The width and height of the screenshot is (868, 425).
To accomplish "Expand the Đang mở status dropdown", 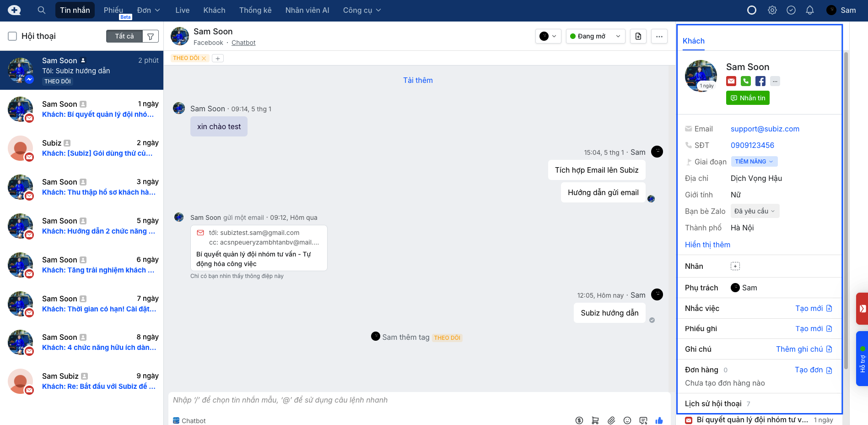I will coord(596,36).
